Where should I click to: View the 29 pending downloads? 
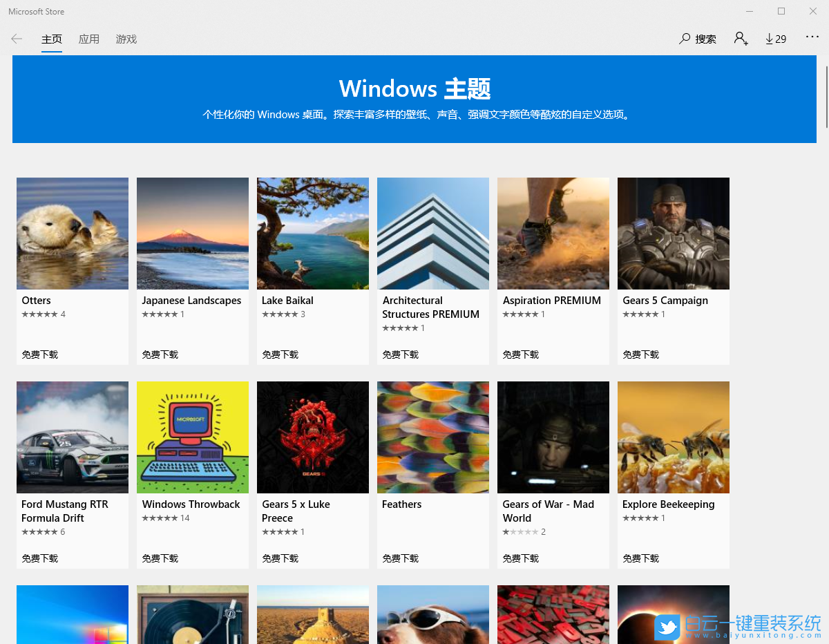775,39
